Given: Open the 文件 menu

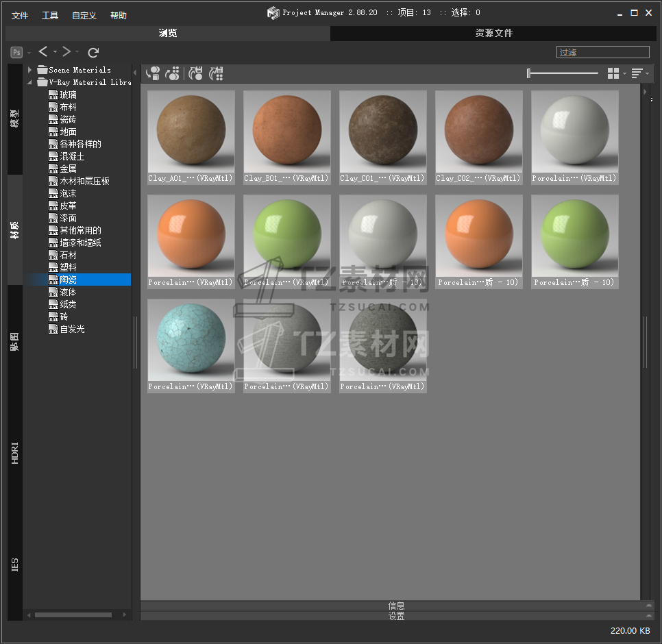Looking at the screenshot, I should pyautogui.click(x=20, y=16).
